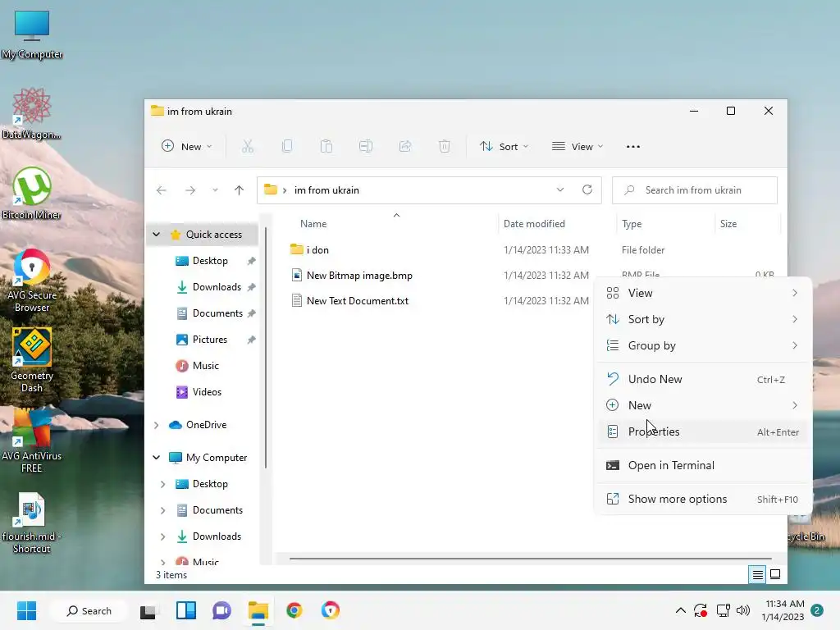Open the New dropdown in toolbar
The image size is (840, 630).
tap(187, 146)
